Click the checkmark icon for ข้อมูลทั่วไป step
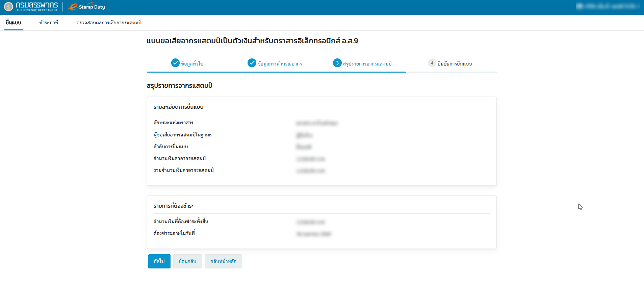Image resolution: width=644 pixels, height=285 pixels. click(175, 63)
